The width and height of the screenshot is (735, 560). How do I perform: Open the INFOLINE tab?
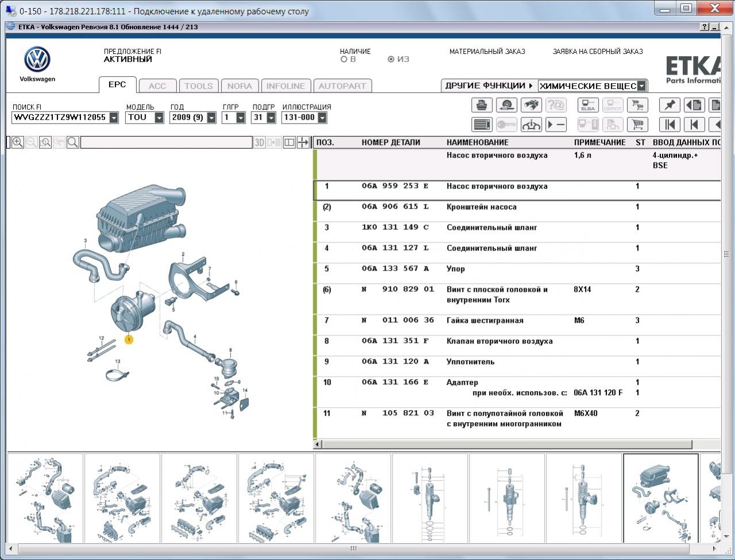pyautogui.click(x=286, y=86)
